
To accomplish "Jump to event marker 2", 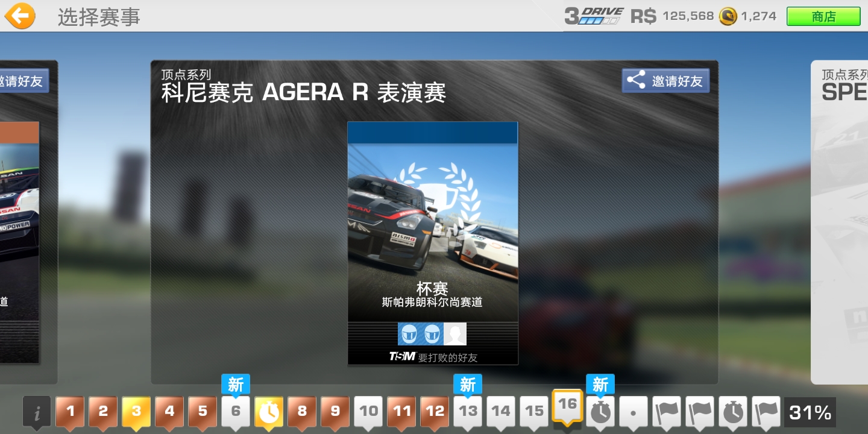I will tap(103, 413).
